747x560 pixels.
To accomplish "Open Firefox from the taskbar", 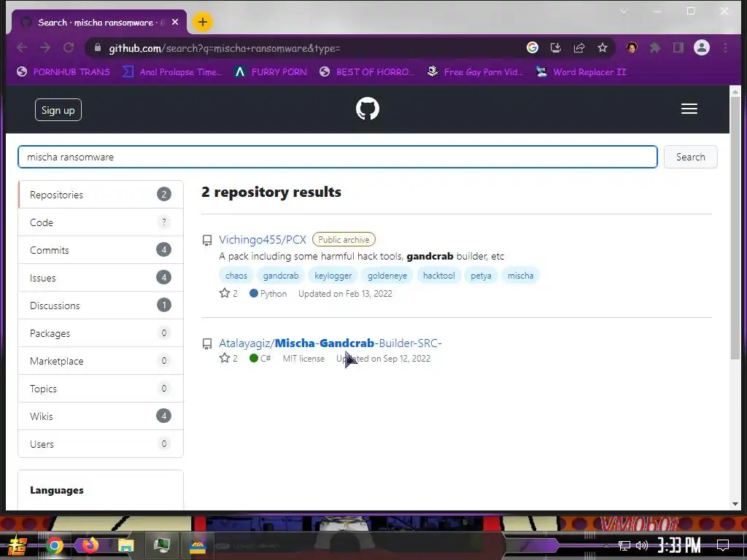I will [x=90, y=545].
